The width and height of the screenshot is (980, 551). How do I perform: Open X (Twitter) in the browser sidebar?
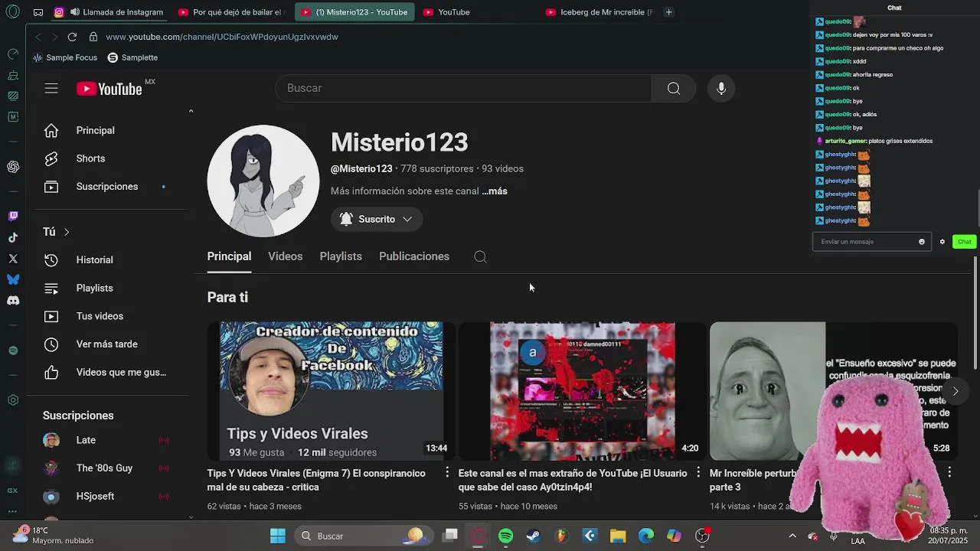coord(13,259)
